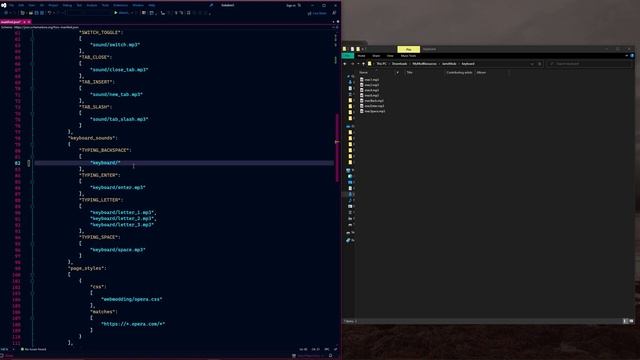The height and width of the screenshot is (360, 640).
Task: Click "keyboard/letter_1.mp3" string in the code
Action: tap(122, 212)
